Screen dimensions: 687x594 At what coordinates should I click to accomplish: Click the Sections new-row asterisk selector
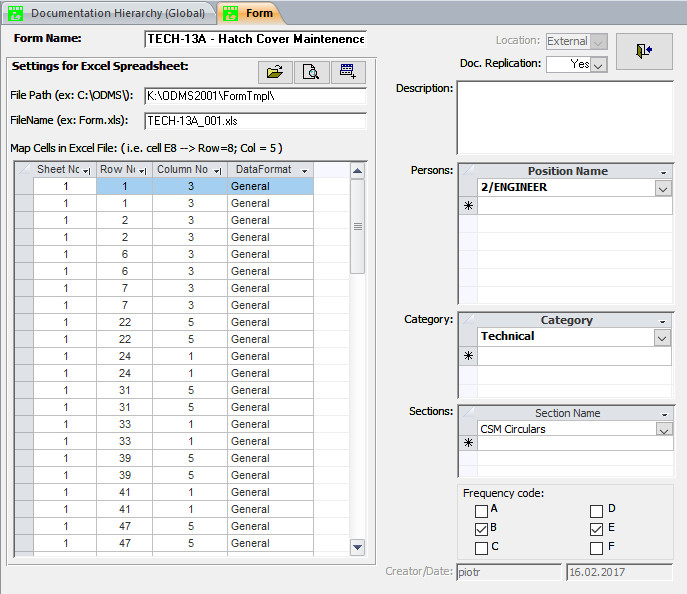[x=468, y=443]
